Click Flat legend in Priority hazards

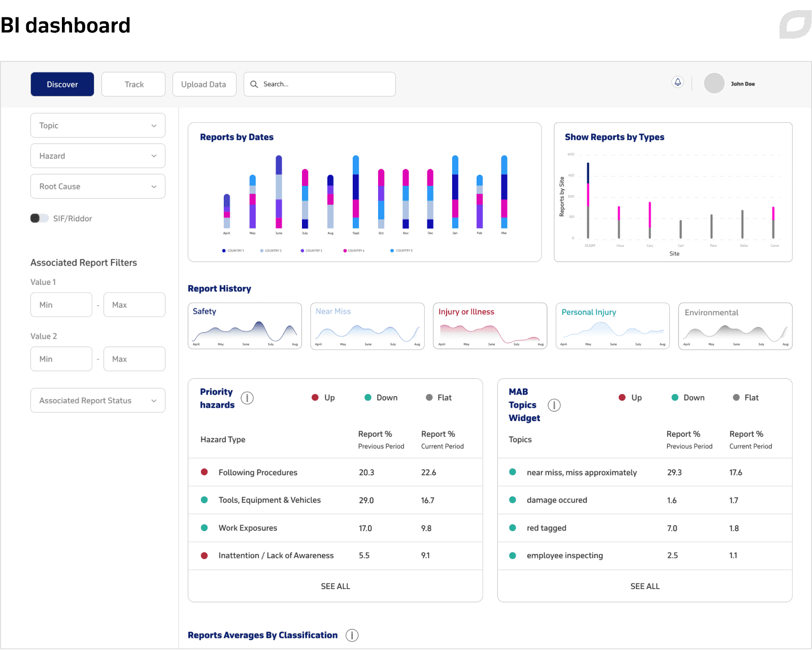(439, 398)
